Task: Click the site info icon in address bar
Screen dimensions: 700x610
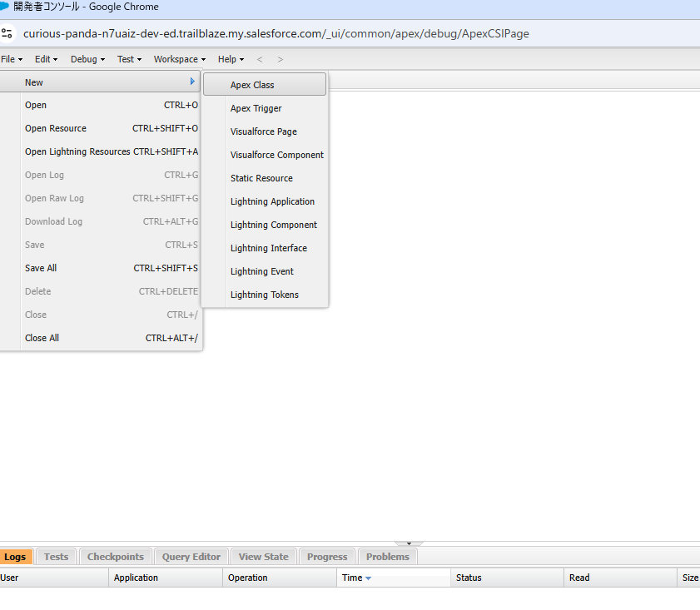Action: (x=7, y=33)
